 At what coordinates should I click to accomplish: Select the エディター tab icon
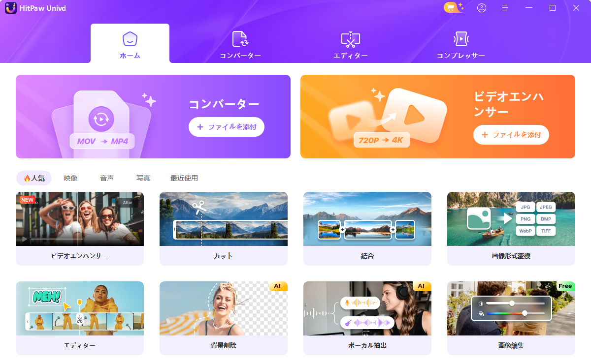351,39
